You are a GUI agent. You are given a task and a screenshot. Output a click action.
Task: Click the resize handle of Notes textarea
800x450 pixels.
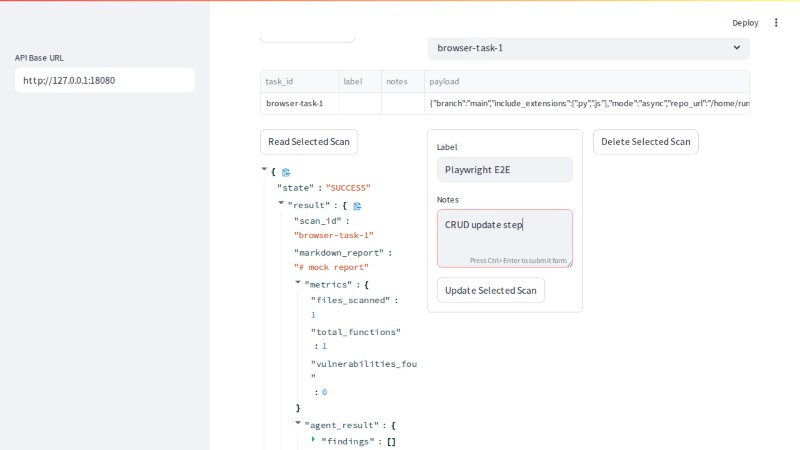coord(569,264)
